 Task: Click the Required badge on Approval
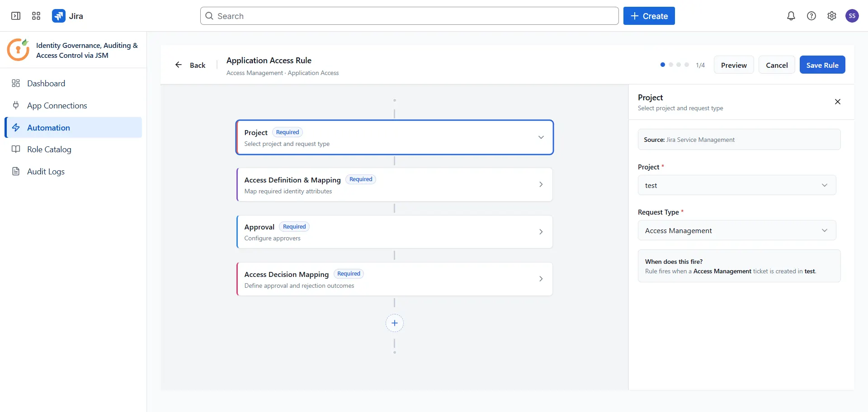tap(294, 226)
